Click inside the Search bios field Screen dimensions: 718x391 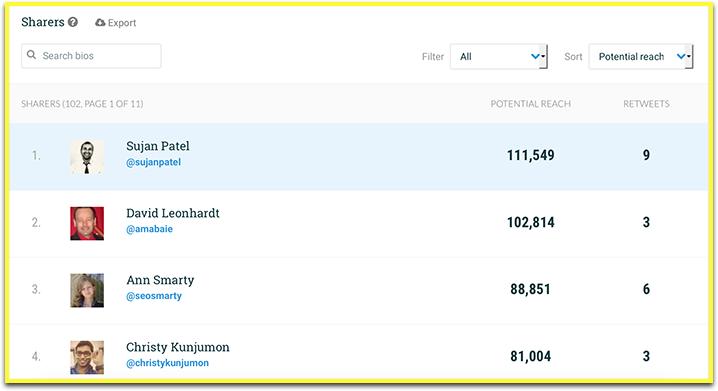91,56
